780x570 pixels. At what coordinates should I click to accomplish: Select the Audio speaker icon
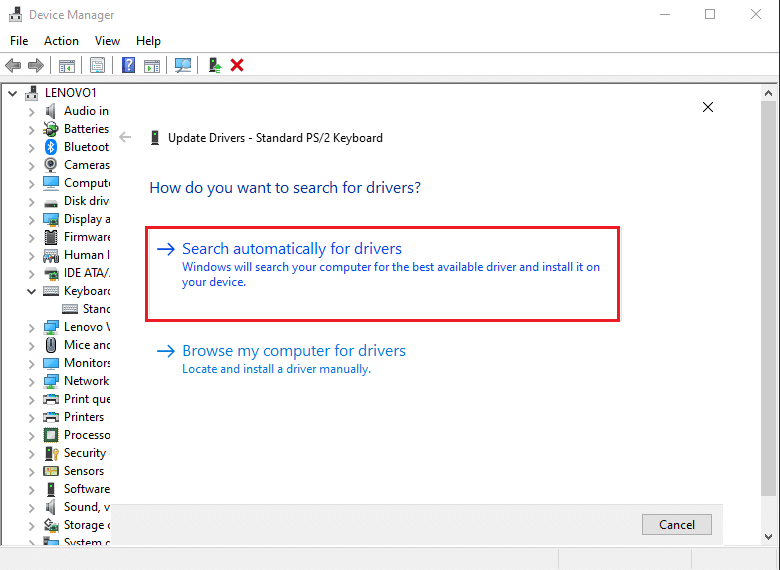tap(50, 110)
